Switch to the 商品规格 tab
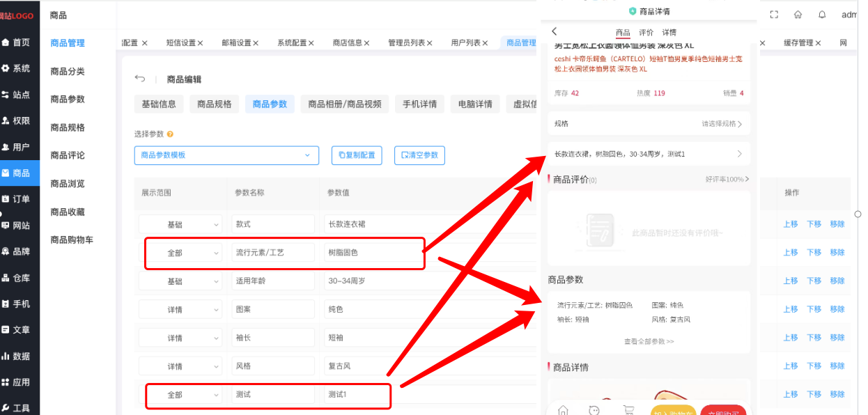 214,104
